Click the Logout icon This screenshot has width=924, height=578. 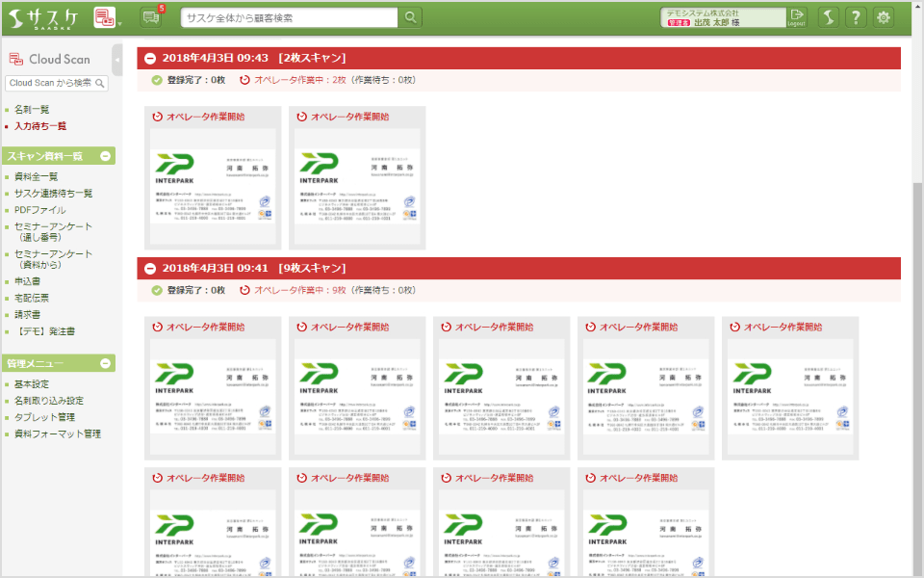[796, 17]
